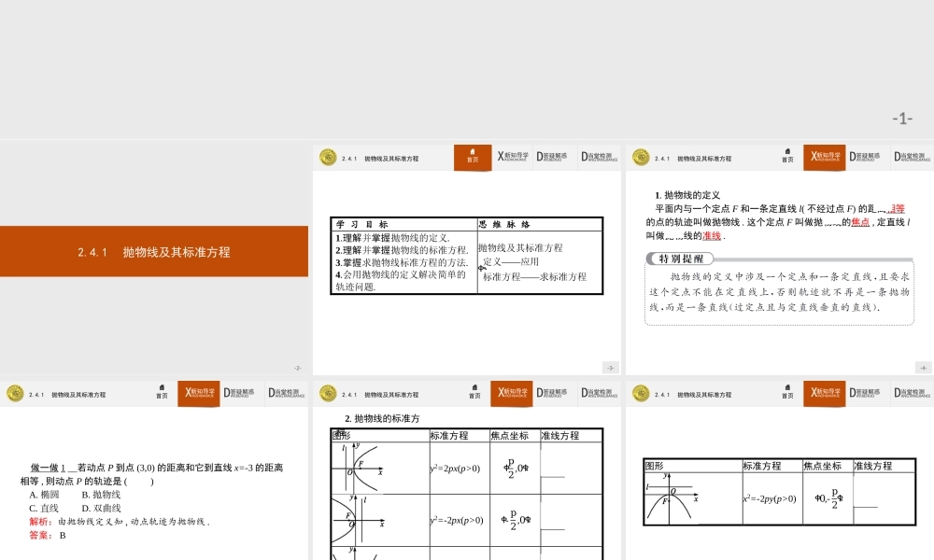Choose answer option A. 椭圆
The image size is (934, 560).
point(44,495)
